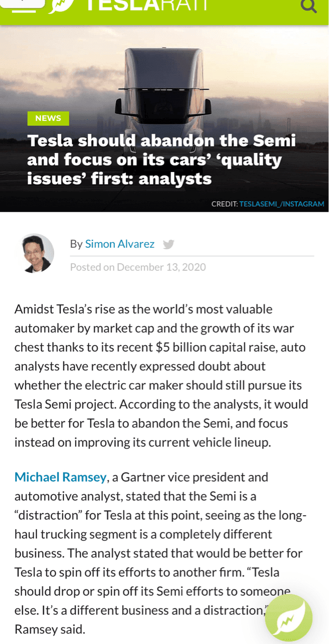Open the search magnifier icon
Image resolution: width=329 pixels, height=644 pixels.
coord(308,5)
